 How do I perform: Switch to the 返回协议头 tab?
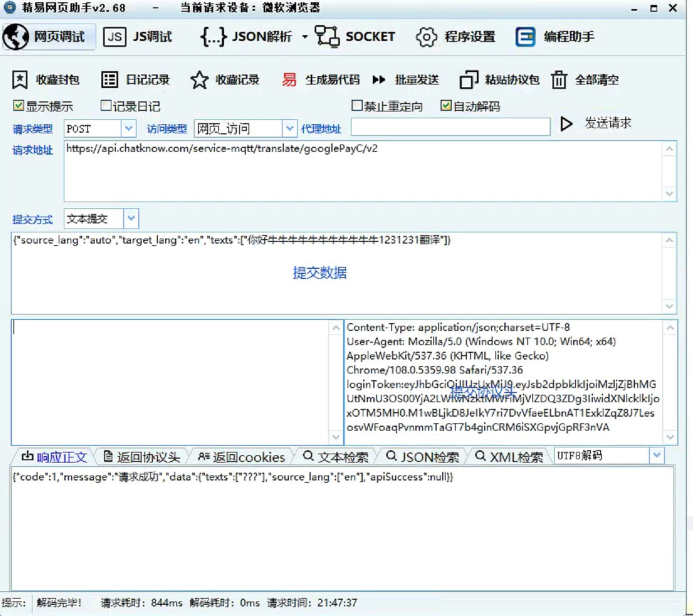pyautogui.click(x=142, y=457)
